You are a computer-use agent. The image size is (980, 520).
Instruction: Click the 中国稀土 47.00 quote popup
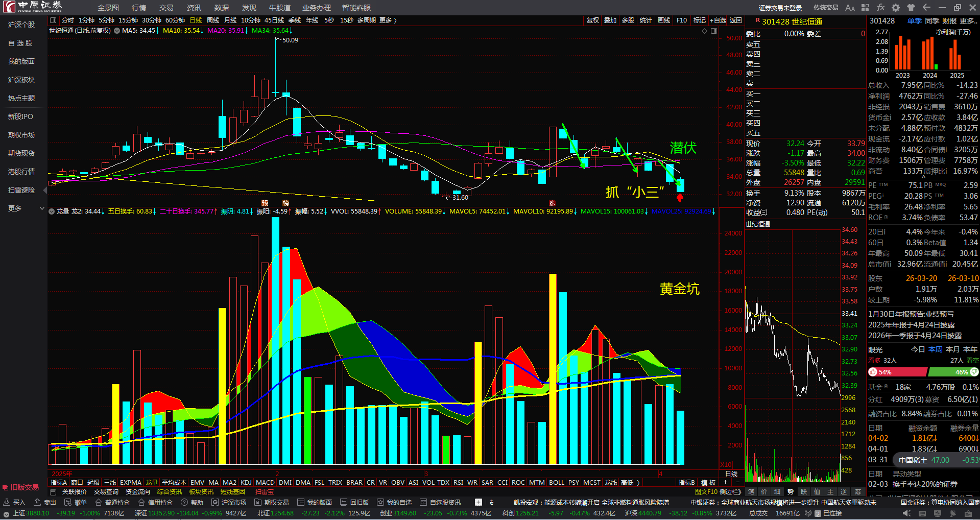937,460
